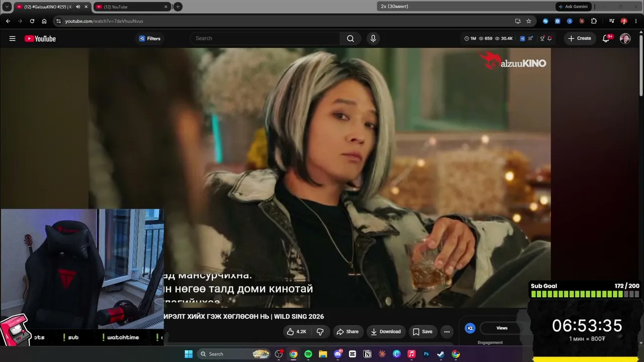Open Spotify from the taskbar
The height and width of the screenshot is (362, 644).
click(x=308, y=354)
